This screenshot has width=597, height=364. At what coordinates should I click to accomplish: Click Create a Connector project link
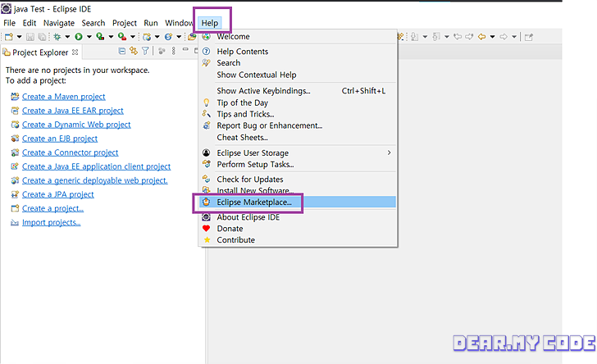[x=70, y=152]
